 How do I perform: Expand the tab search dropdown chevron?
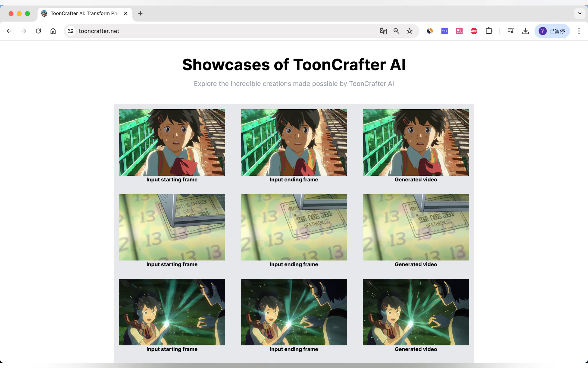point(580,13)
